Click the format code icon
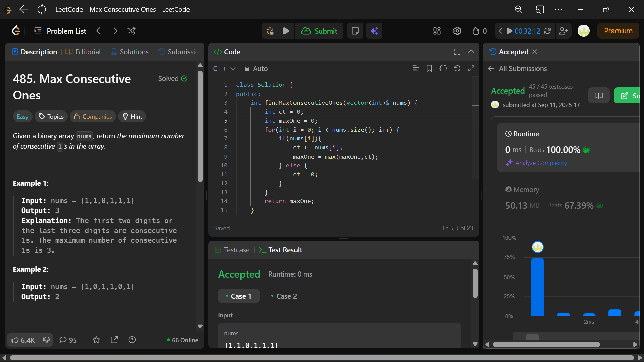This screenshot has width=644, height=362. click(415, 68)
